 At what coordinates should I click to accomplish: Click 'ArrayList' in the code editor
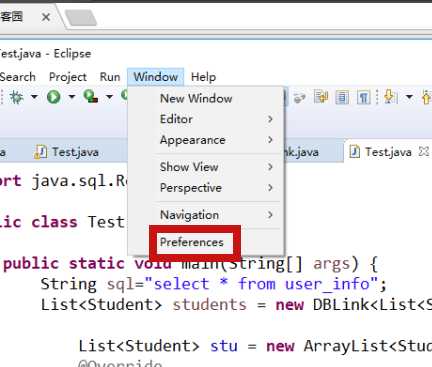tap(345, 346)
